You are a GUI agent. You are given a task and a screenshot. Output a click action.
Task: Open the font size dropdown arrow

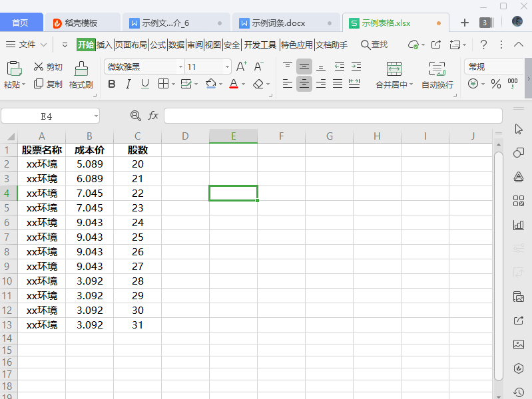(x=227, y=67)
